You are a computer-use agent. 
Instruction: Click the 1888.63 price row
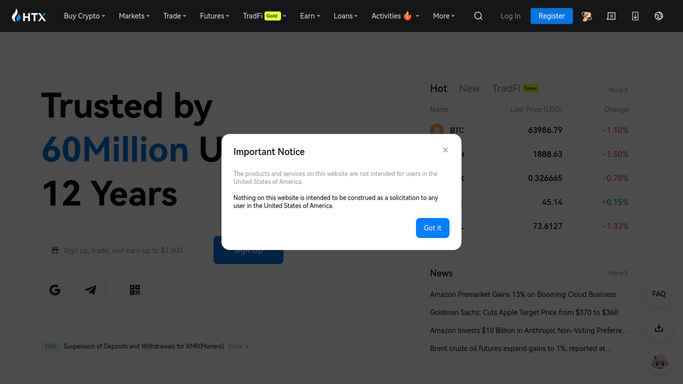[x=548, y=154]
